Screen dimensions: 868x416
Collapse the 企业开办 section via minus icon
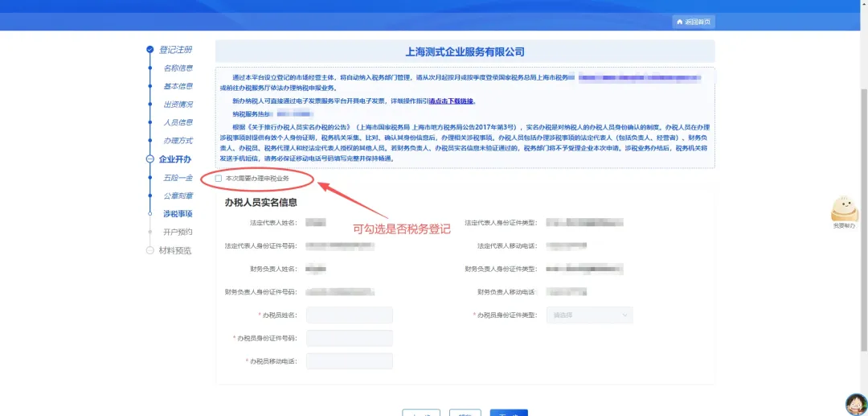pos(149,159)
